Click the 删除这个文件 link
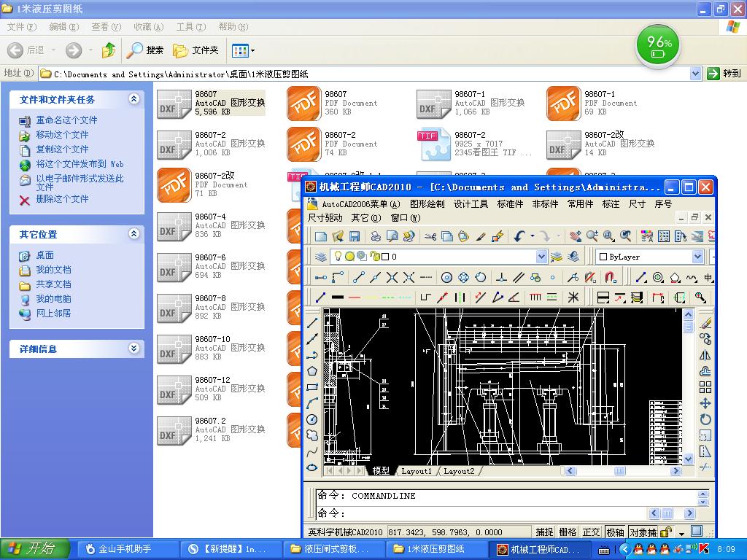Image resolution: width=747 pixels, height=560 pixels. click(62, 199)
